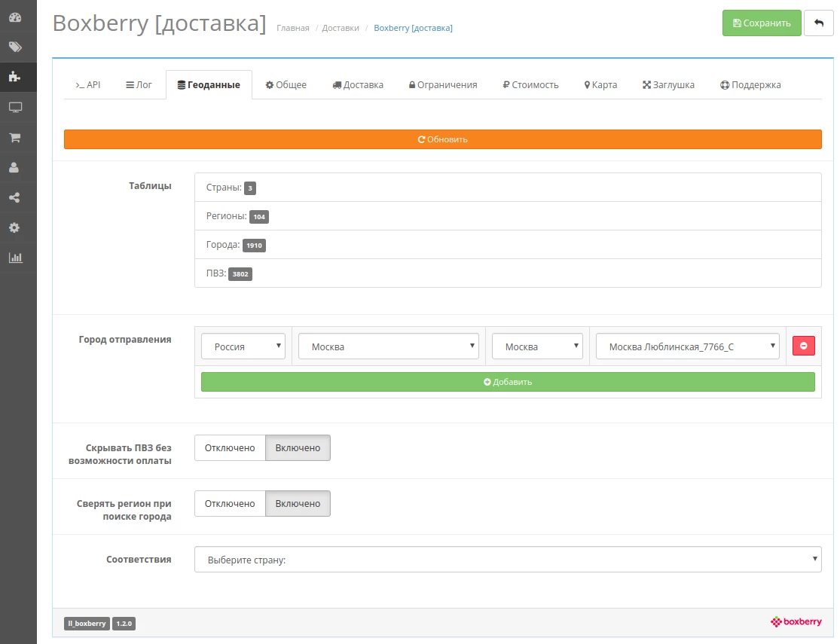Click the ll_boxberry module badge
The image size is (840, 644).
87,624
